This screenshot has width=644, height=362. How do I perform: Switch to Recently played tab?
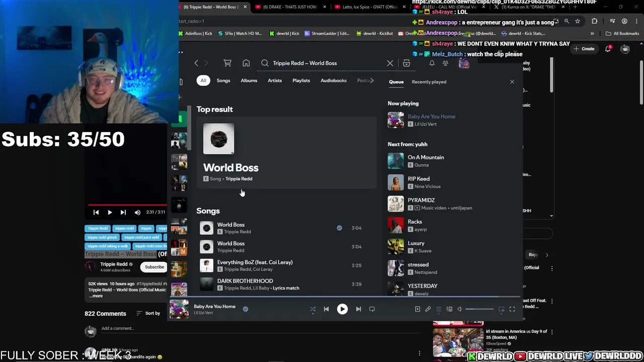429,82
